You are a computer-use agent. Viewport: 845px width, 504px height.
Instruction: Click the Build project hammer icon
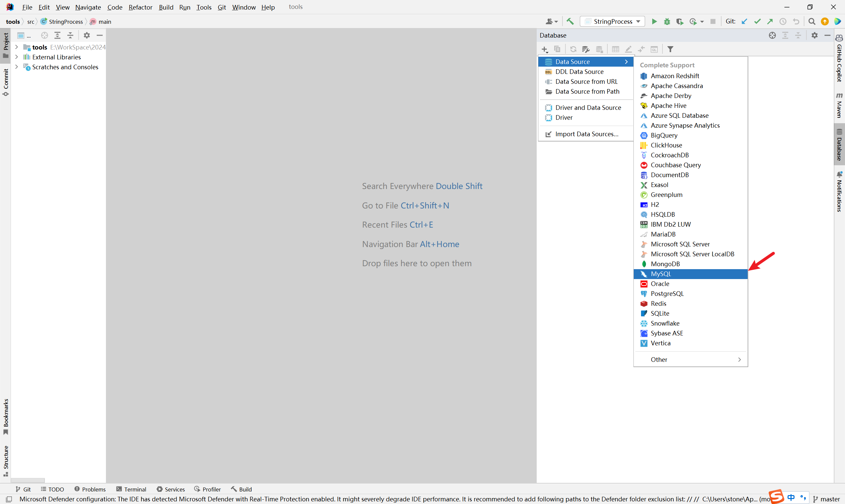(x=570, y=21)
